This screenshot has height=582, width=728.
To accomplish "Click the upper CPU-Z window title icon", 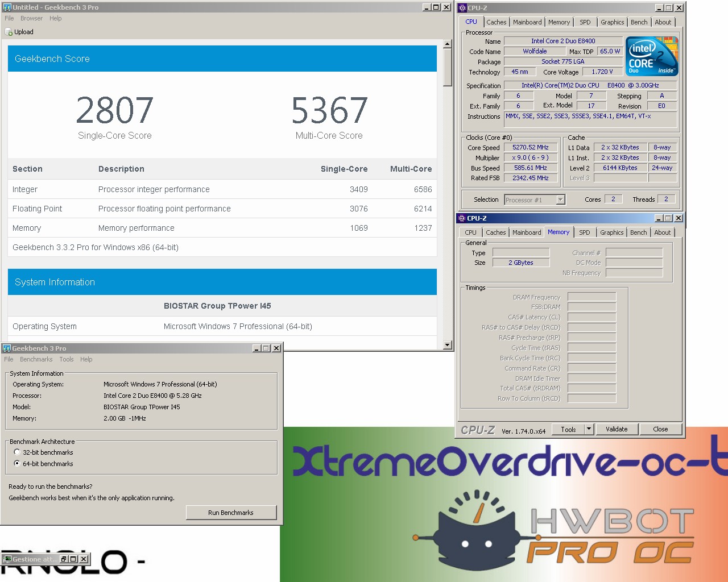I will click(x=462, y=8).
